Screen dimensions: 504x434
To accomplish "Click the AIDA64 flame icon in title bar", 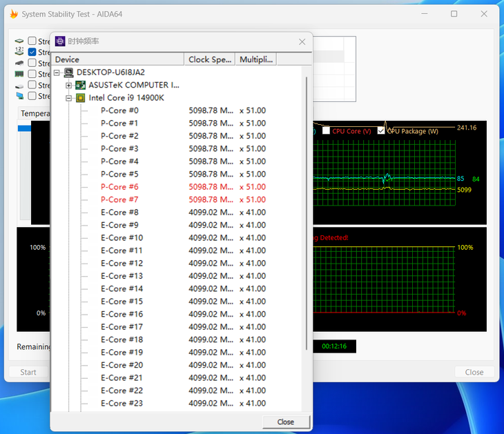I will 13,14.
